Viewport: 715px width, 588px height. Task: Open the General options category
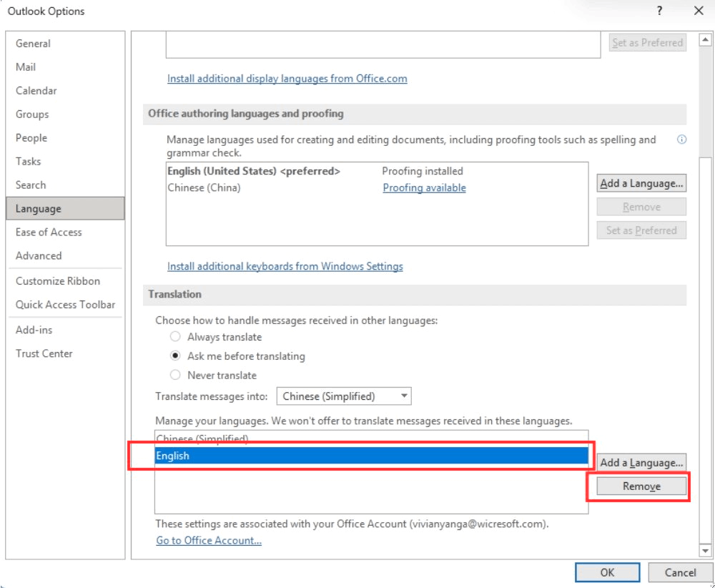click(x=65, y=44)
